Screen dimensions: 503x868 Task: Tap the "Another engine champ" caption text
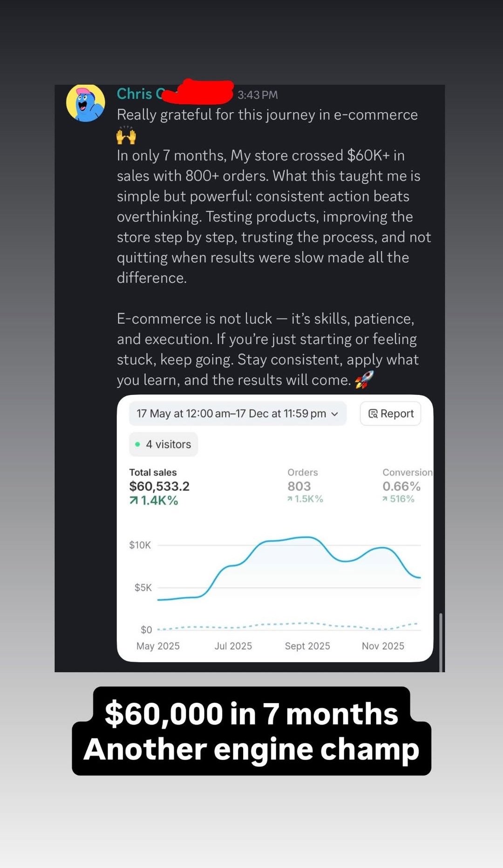(251, 749)
